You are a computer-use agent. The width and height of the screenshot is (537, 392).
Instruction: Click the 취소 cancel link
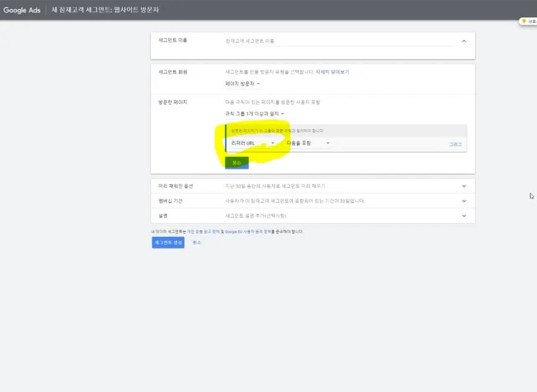197,243
